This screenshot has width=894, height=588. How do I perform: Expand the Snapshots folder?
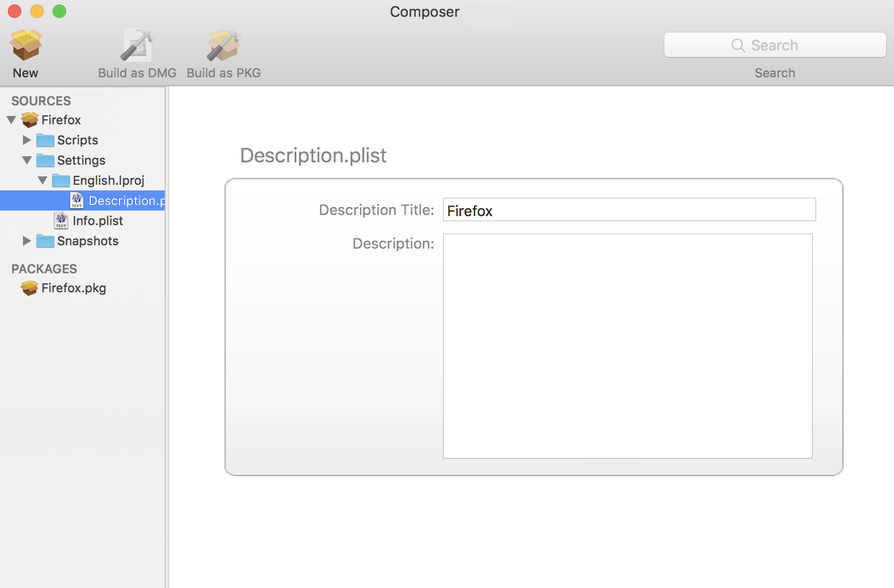tap(26, 241)
